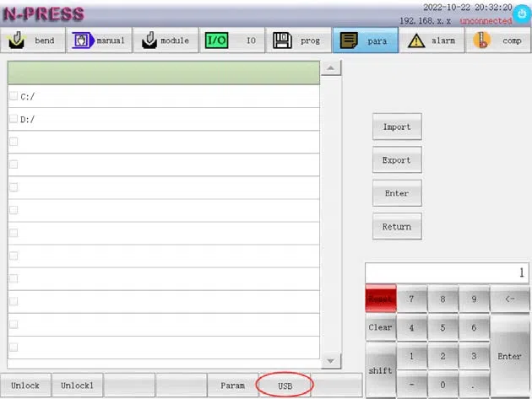This screenshot has height=399, width=532.
Task: Tap keypad digit 0
Action: coord(442,385)
